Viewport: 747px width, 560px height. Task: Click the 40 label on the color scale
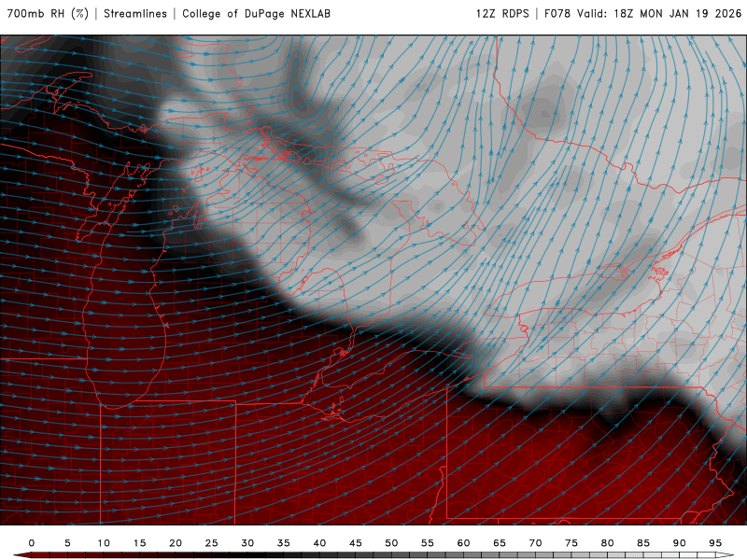tap(319, 543)
